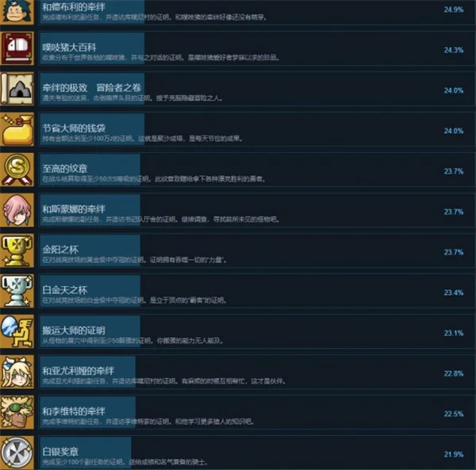Select the 搬运大师的证明 achievement row
Screen dimensions: 476x470
pos(257,331)
